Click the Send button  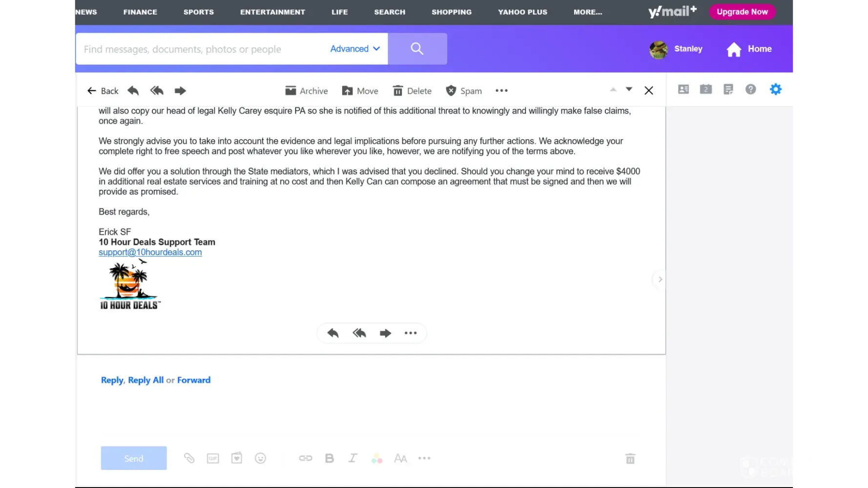pos(134,458)
